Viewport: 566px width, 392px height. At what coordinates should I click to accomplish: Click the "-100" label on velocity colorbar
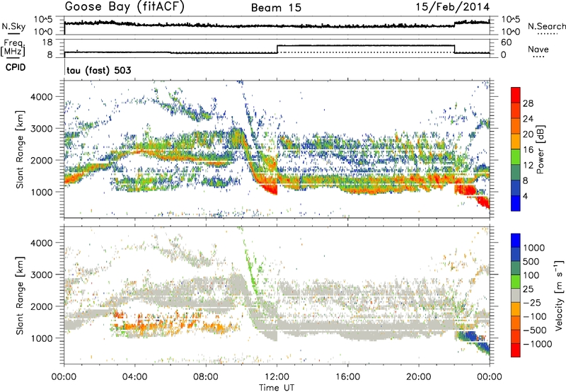[535, 316]
